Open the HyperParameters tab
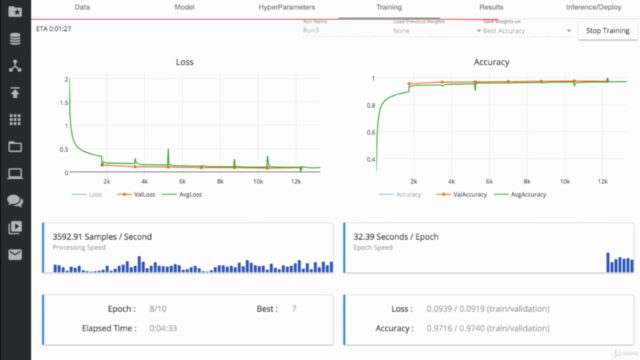 [x=287, y=7]
